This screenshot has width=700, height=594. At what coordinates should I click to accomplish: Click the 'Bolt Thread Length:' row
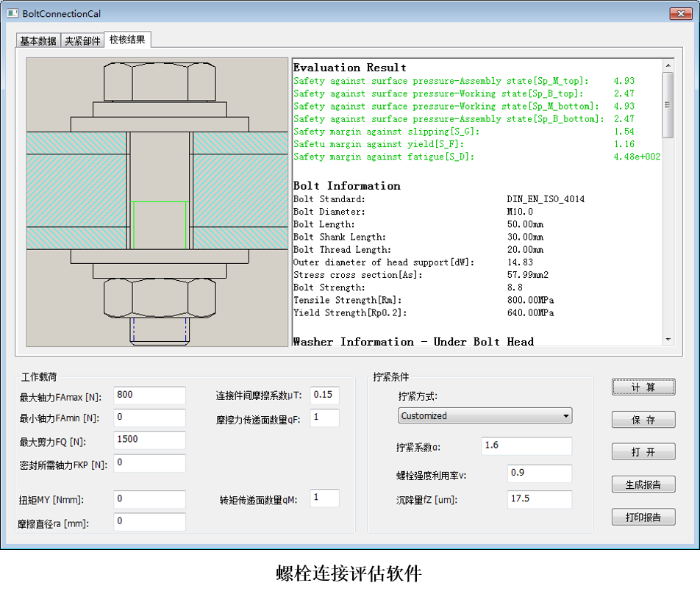(418, 249)
